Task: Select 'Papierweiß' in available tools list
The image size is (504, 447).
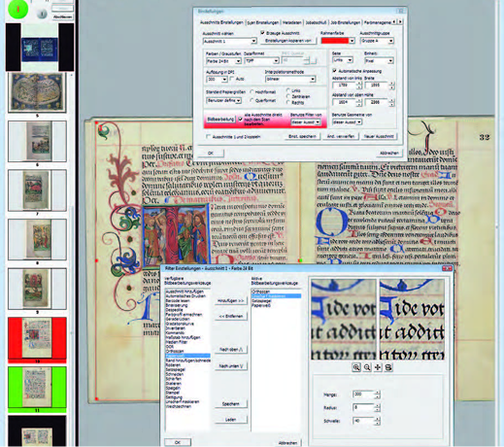Action: coord(187,356)
